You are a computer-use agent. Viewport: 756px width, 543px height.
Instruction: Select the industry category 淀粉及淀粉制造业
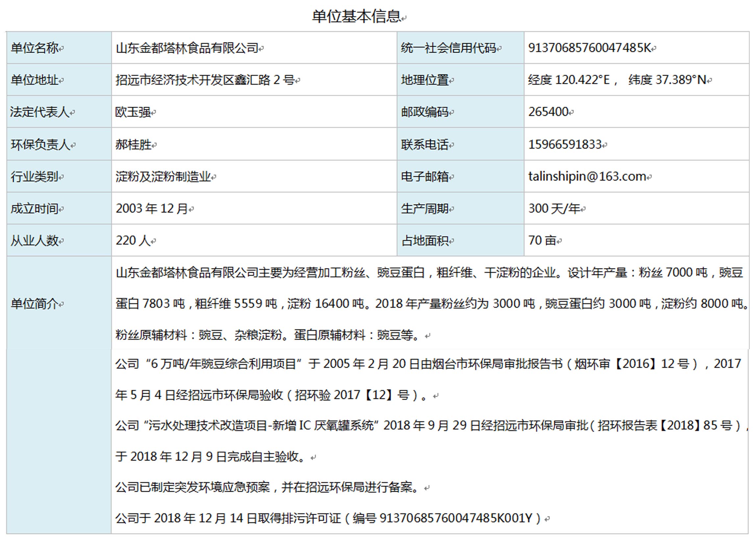point(163,177)
